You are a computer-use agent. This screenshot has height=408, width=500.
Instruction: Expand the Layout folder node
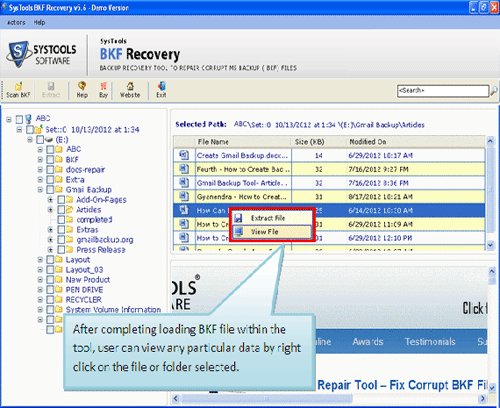coord(40,260)
